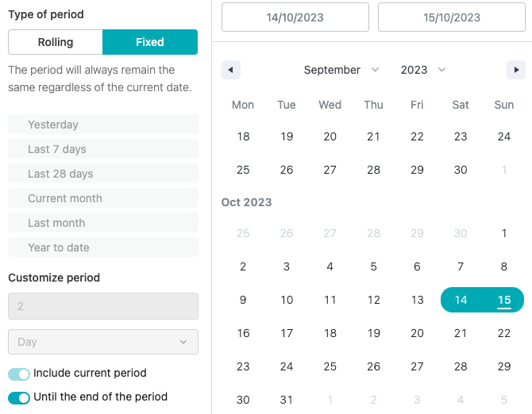
Task: Expand the Day unit dropdown
Action: (103, 342)
